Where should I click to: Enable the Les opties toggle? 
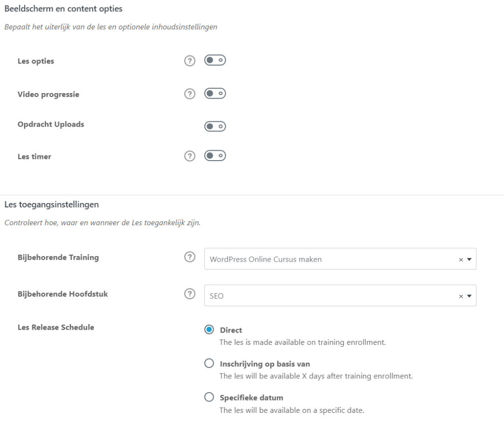(x=215, y=60)
